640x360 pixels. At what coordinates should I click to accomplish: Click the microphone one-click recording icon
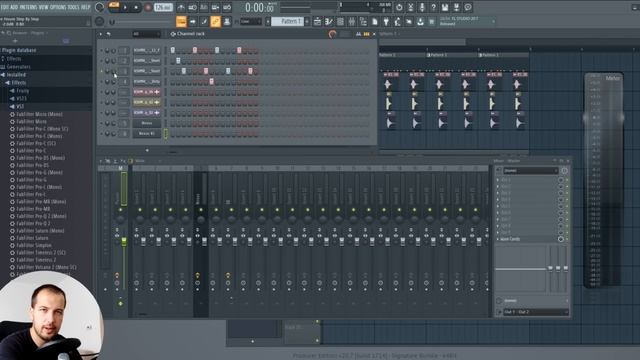point(422,7)
